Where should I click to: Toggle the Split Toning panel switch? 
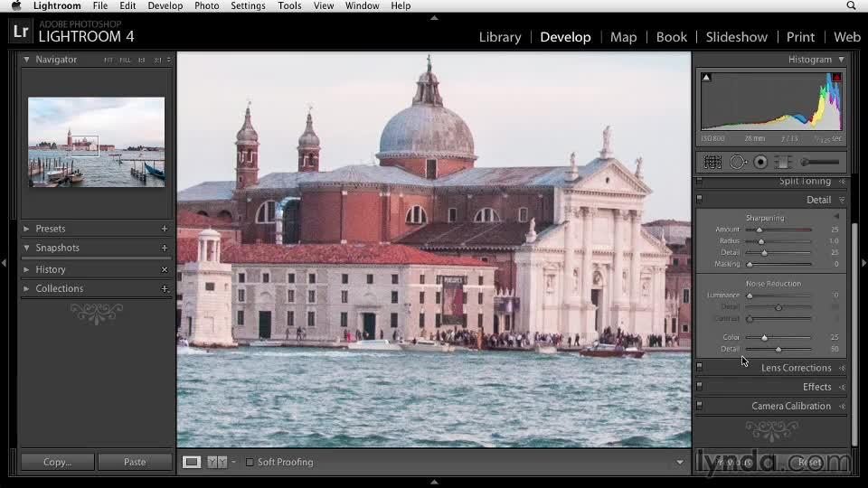pyautogui.click(x=699, y=181)
